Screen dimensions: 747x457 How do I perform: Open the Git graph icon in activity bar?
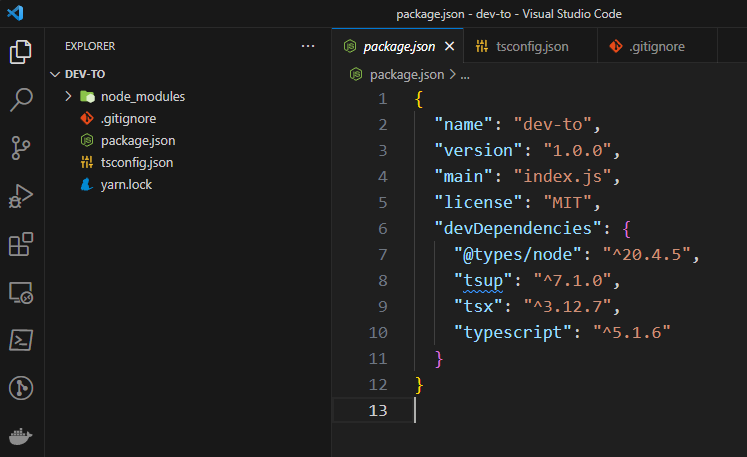(x=21, y=388)
